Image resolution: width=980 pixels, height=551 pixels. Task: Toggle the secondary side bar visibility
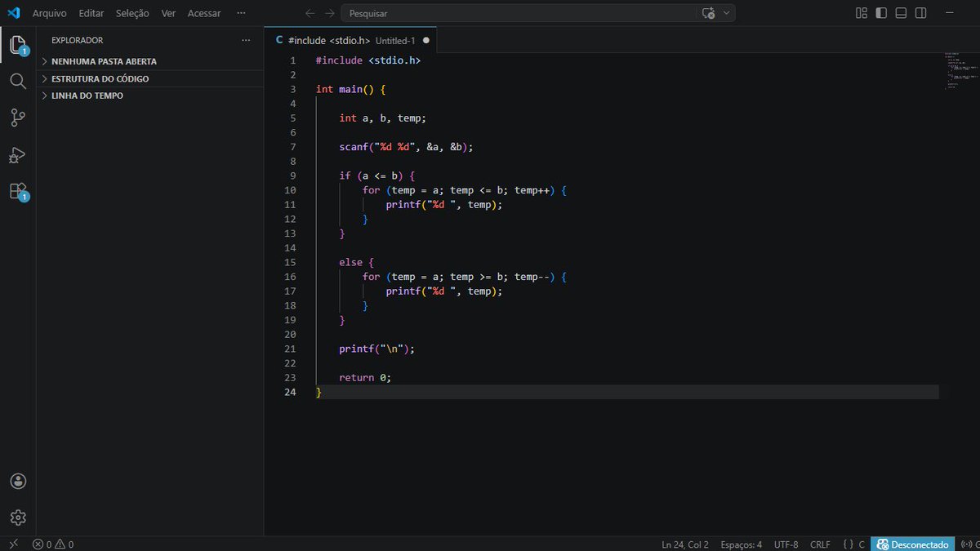(920, 13)
